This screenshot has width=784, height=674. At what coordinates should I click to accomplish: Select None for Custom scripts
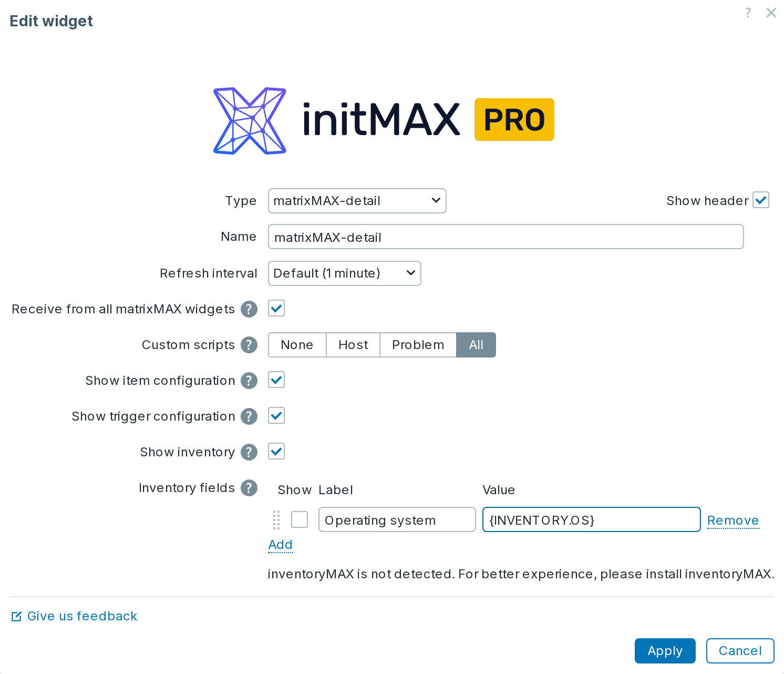coord(297,345)
